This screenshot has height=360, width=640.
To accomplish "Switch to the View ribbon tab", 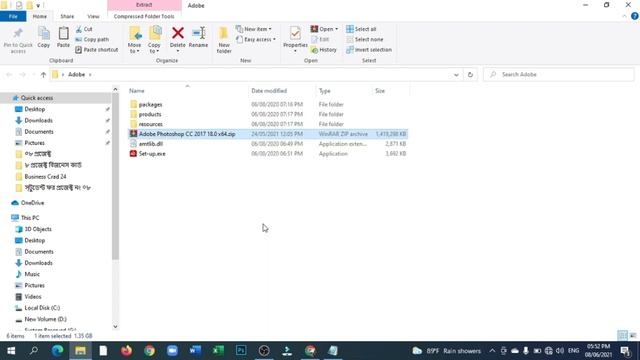I will click(x=93, y=16).
